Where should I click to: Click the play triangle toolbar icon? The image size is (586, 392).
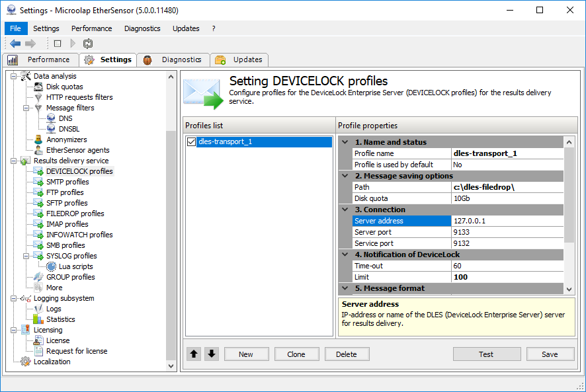[x=73, y=44]
